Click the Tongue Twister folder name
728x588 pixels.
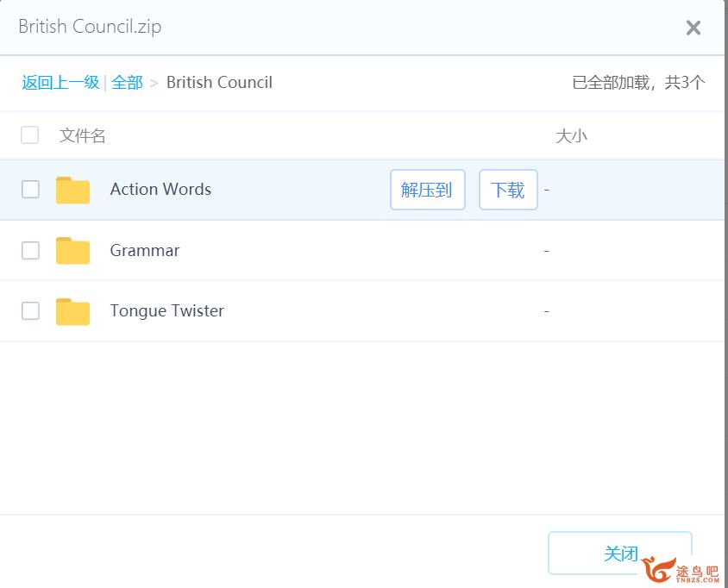click(x=167, y=311)
